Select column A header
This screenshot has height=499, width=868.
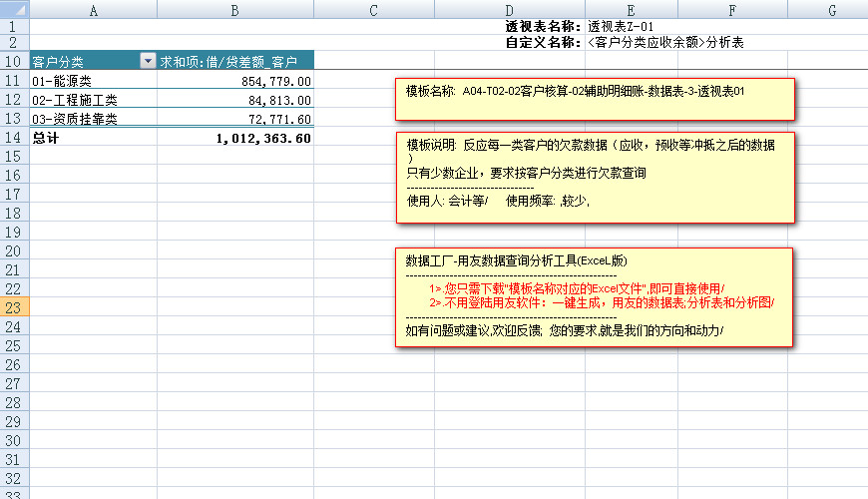point(94,9)
